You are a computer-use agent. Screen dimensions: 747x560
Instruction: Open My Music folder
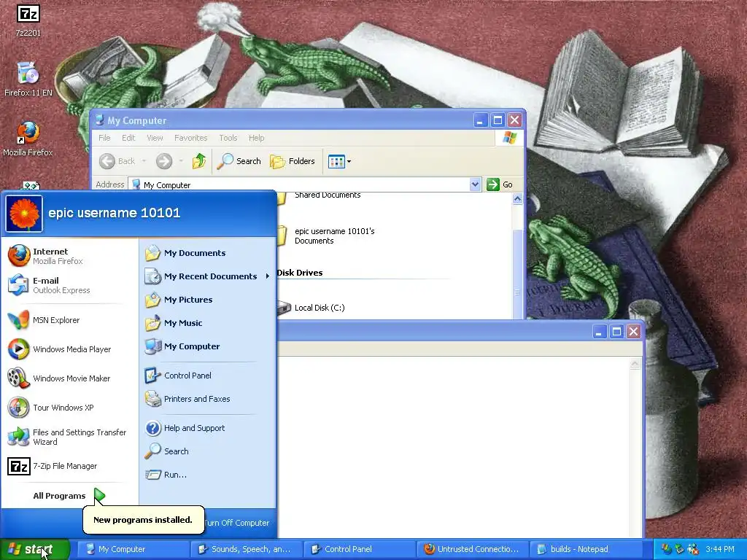[x=208, y=323]
